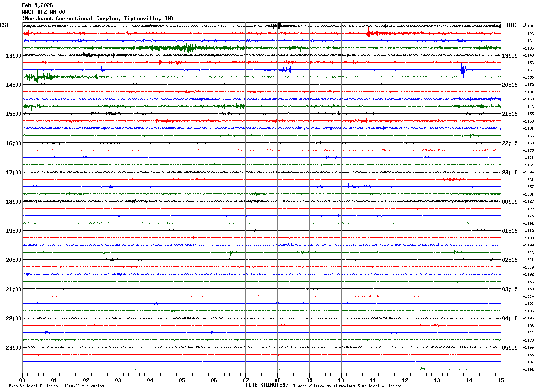536x392 pixels.
Task: Click the blue burst near minute 8
Action: pos(285,69)
